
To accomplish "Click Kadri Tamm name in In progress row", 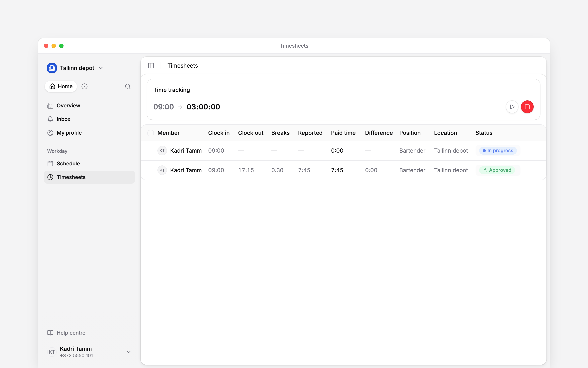I will point(186,151).
